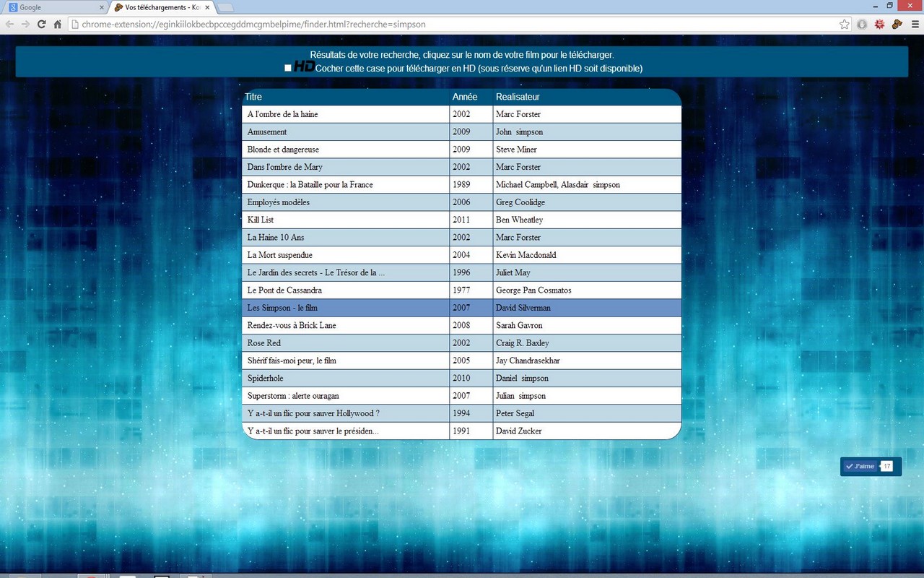Viewport: 924px width, 578px height.
Task: Click director David Zucker
Action: point(519,431)
